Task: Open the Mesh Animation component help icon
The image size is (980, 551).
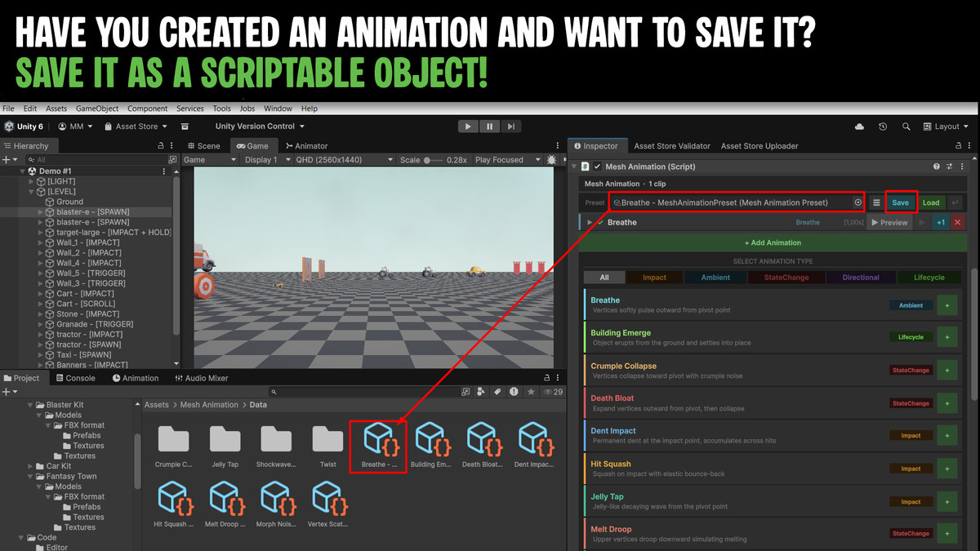Action: pyautogui.click(x=937, y=167)
